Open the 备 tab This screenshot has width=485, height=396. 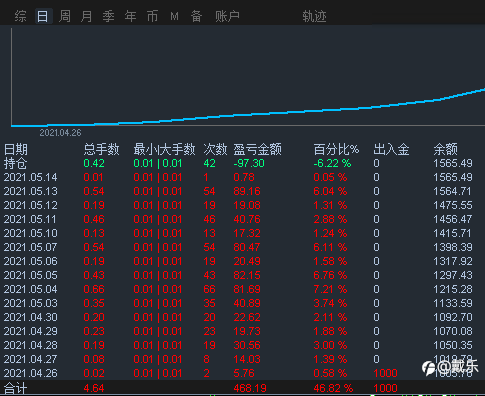pyautogui.click(x=196, y=16)
